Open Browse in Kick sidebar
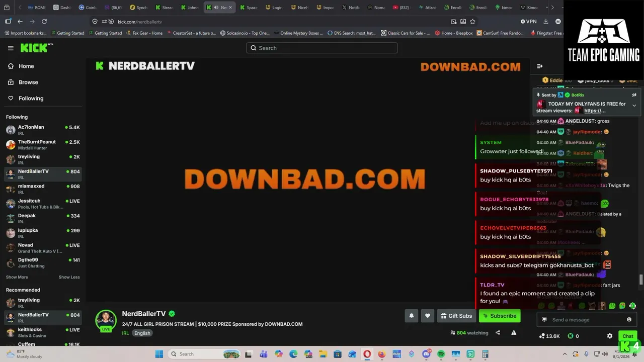The width and height of the screenshot is (644, 362). tap(28, 82)
